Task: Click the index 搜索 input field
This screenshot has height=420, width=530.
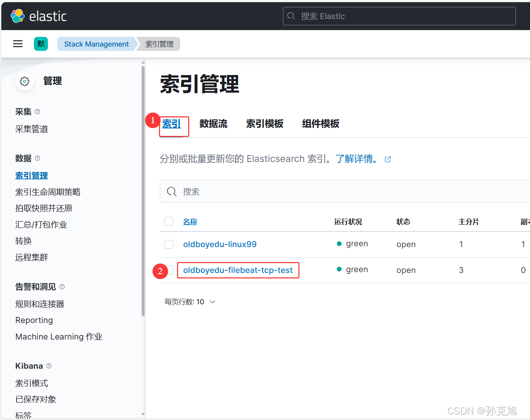Action: [345, 192]
